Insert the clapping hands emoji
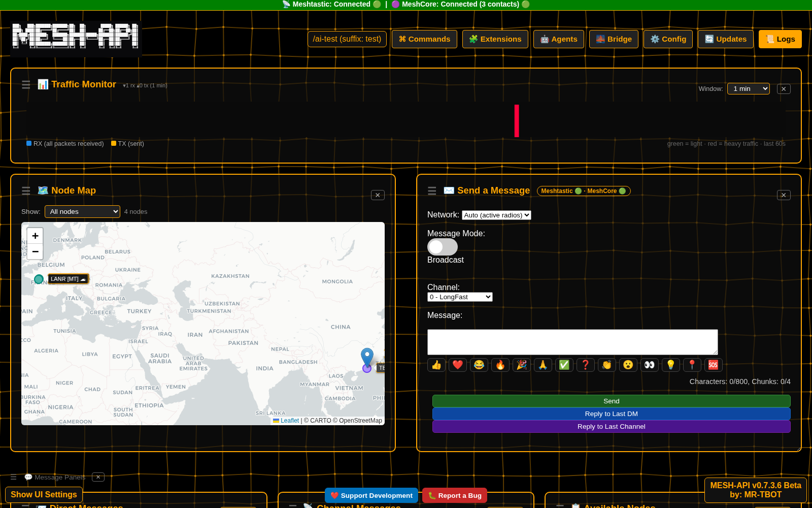Image resolution: width=812 pixels, height=508 pixels. point(607,365)
